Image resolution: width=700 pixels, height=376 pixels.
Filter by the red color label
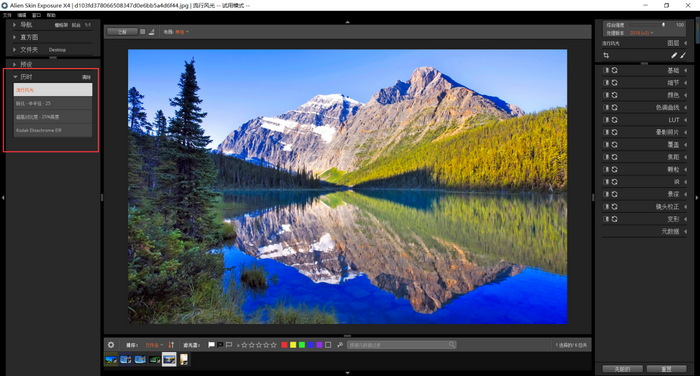point(284,345)
